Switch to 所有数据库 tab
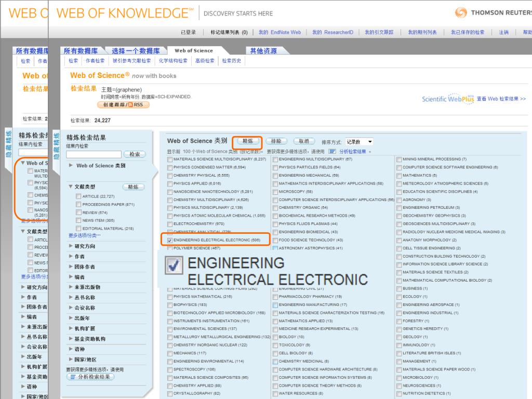532x399 pixels. click(81, 51)
